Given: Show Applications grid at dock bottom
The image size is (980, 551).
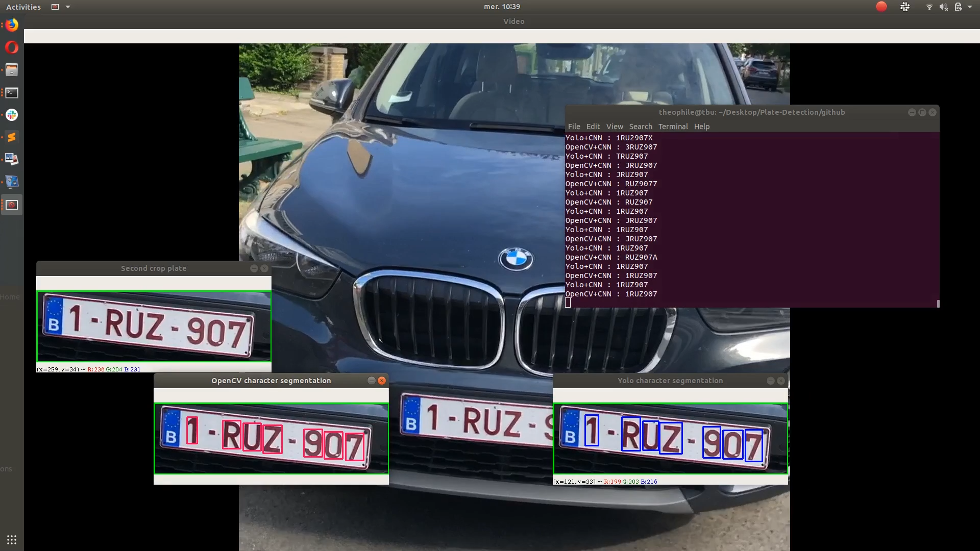Looking at the screenshot, I should point(12,539).
